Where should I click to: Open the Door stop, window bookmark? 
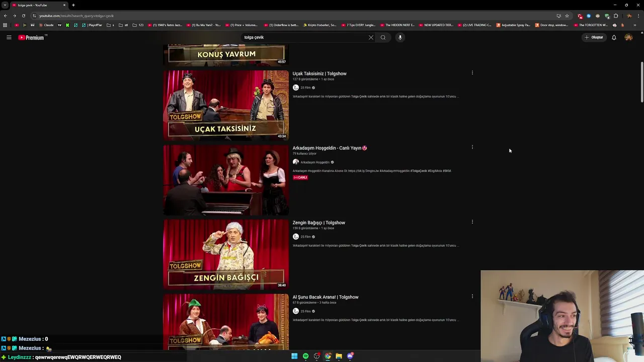pos(552,25)
